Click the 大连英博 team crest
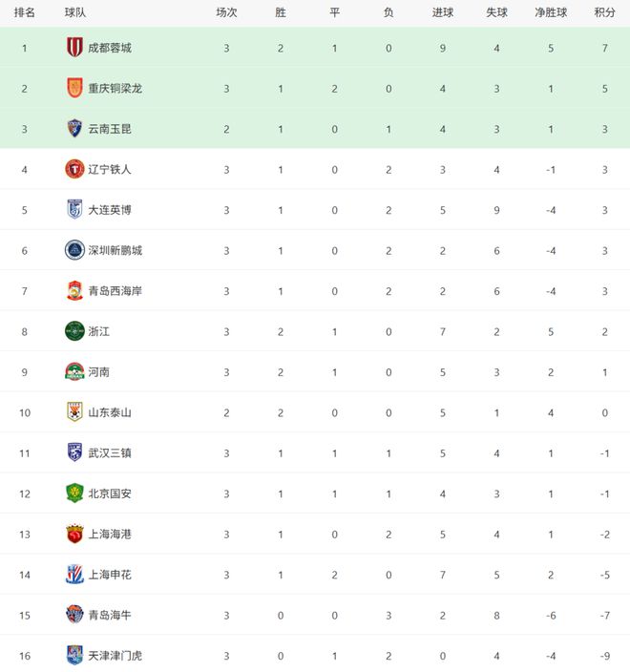Screen dimensions: 630x672 point(74,209)
